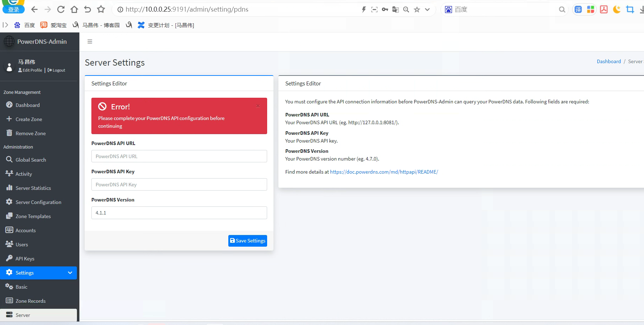The height and width of the screenshot is (325, 644).
Task: Open Server Configuration in the sidebar
Action: tap(38, 202)
